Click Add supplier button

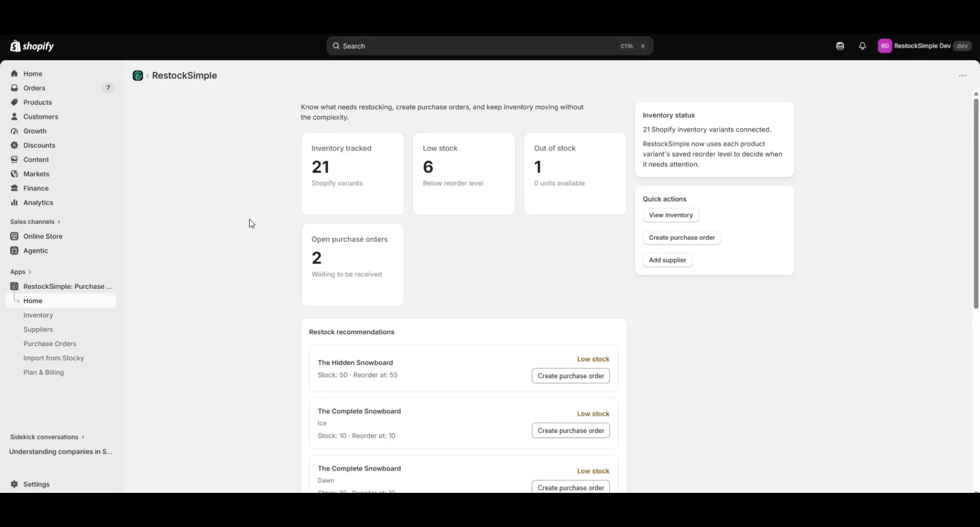pyautogui.click(x=667, y=260)
